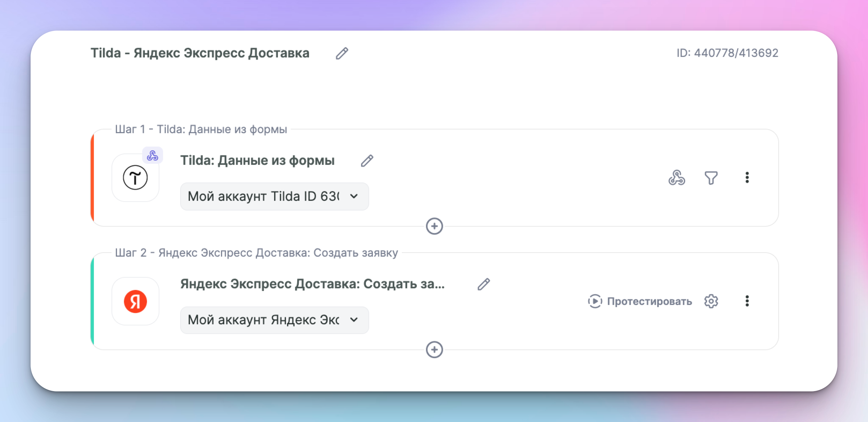Click the ID: 440778/413692 text
Screen dimensions: 868x422
[x=727, y=53]
